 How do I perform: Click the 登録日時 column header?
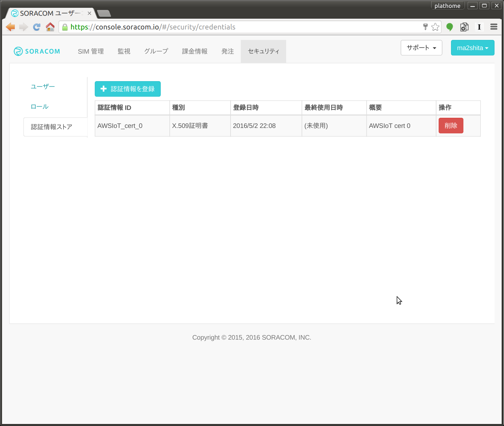(266, 108)
